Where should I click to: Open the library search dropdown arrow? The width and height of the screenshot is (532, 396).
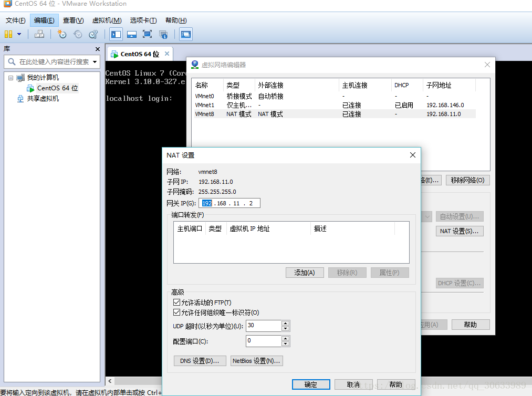95,62
